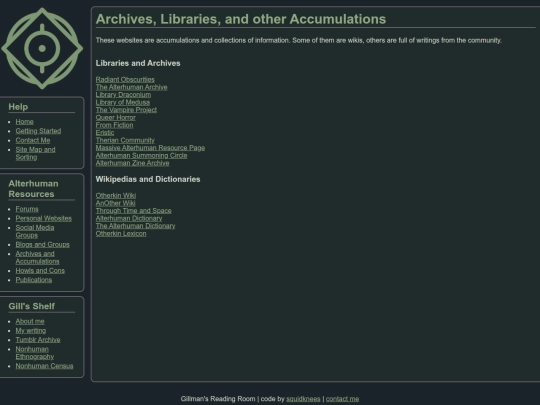Screen dimensions: 540x405
Task: Open Nonhuman Ethnography link
Action: 34,353
